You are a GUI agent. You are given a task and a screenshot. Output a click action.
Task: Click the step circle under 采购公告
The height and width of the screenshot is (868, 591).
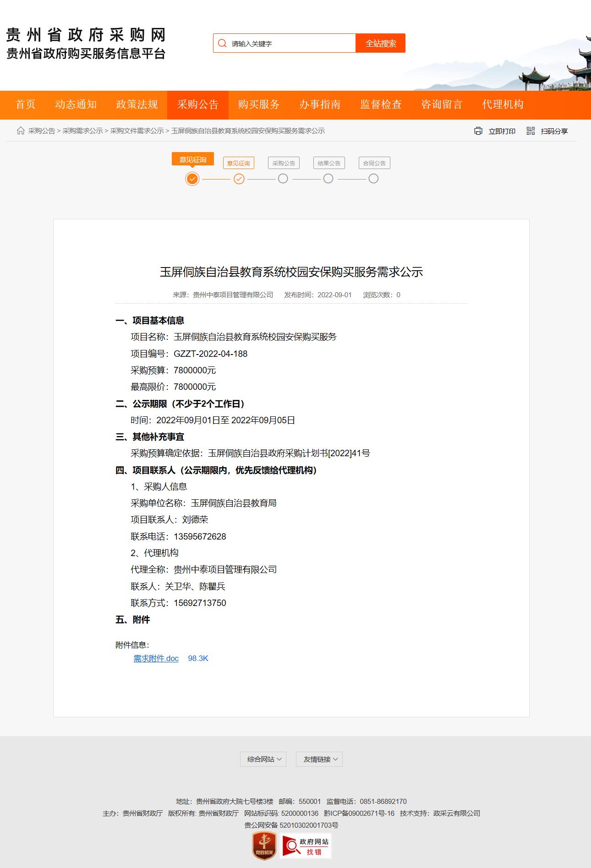(283, 179)
